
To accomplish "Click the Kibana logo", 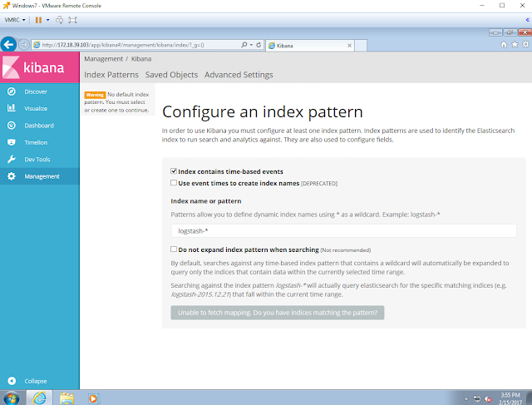I will (x=40, y=67).
